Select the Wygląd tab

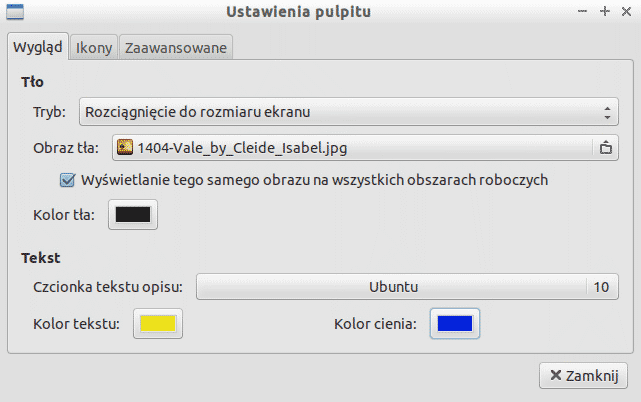click(x=38, y=47)
